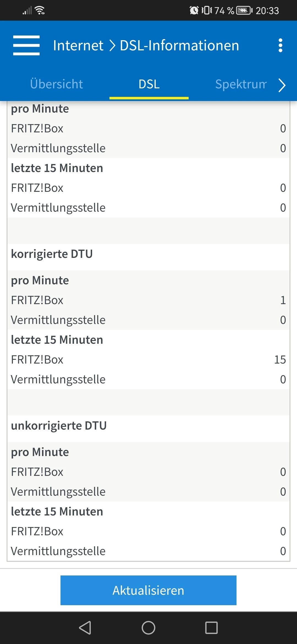Tap the Wi-Fi status icon
This screenshot has width=297, height=644.
tap(40, 10)
